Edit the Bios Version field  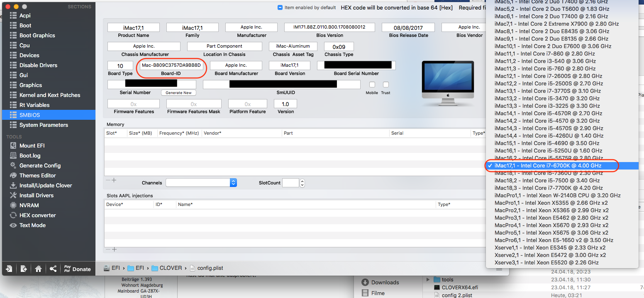(329, 27)
